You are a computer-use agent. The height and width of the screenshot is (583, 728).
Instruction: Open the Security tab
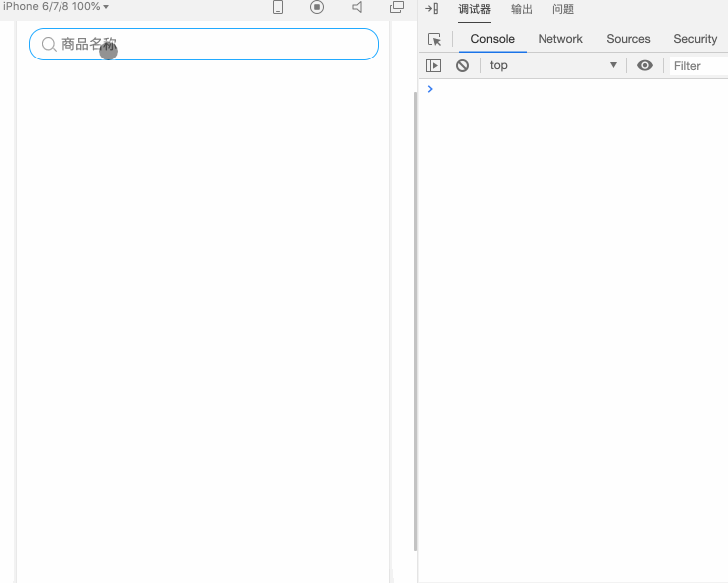(x=695, y=39)
